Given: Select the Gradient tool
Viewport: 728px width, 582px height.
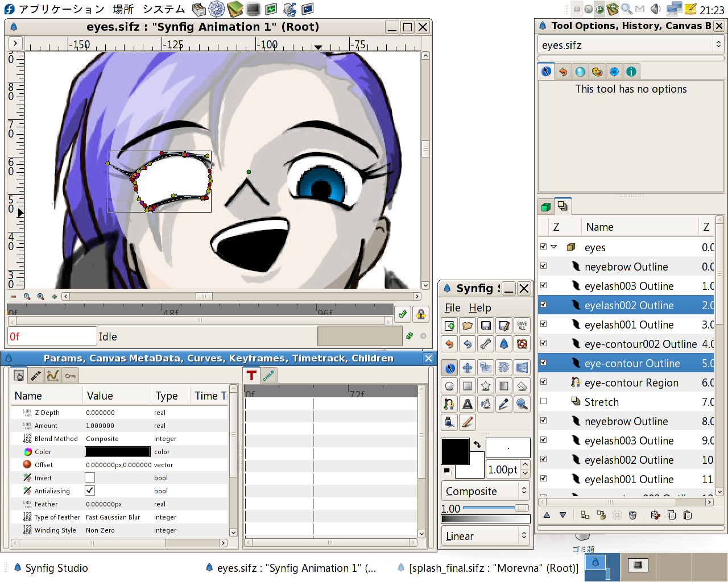Looking at the screenshot, I should [504, 386].
